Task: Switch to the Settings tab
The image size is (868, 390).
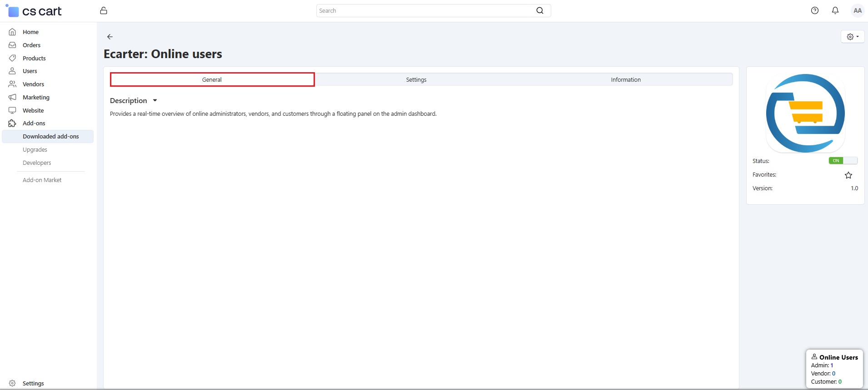Action: pos(416,79)
